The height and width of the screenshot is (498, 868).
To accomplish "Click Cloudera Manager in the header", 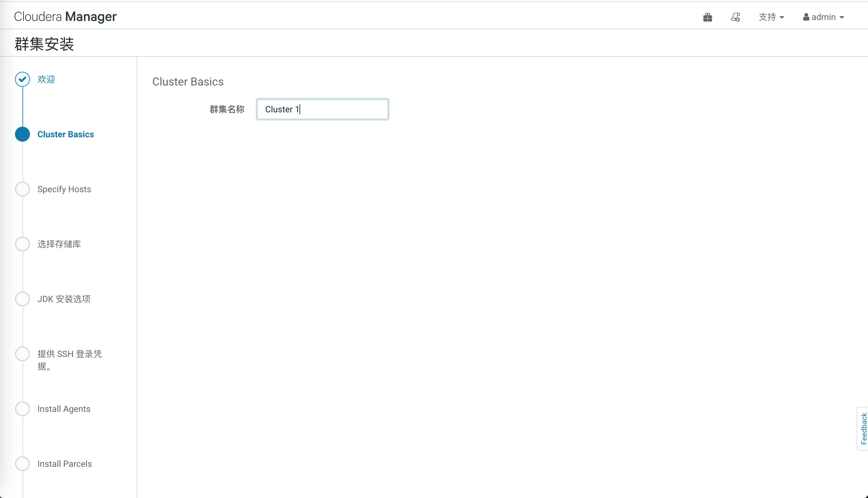I will [65, 16].
